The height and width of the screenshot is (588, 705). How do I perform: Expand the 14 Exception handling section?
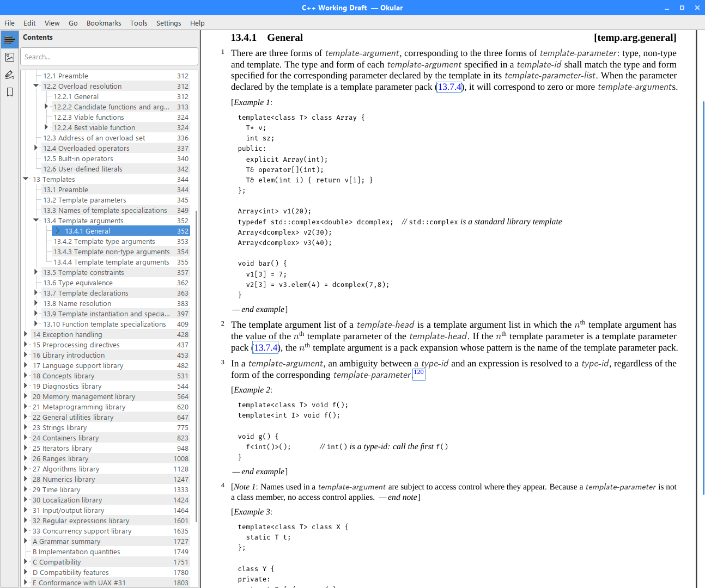pos(26,334)
